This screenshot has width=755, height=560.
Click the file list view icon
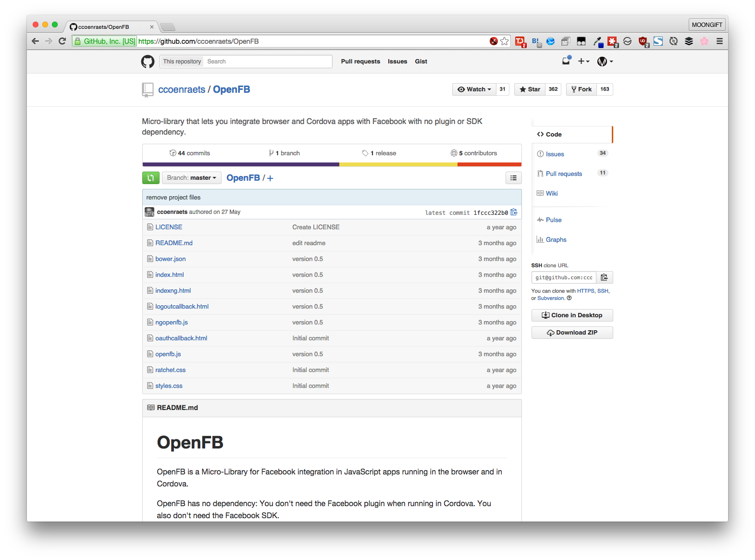513,178
